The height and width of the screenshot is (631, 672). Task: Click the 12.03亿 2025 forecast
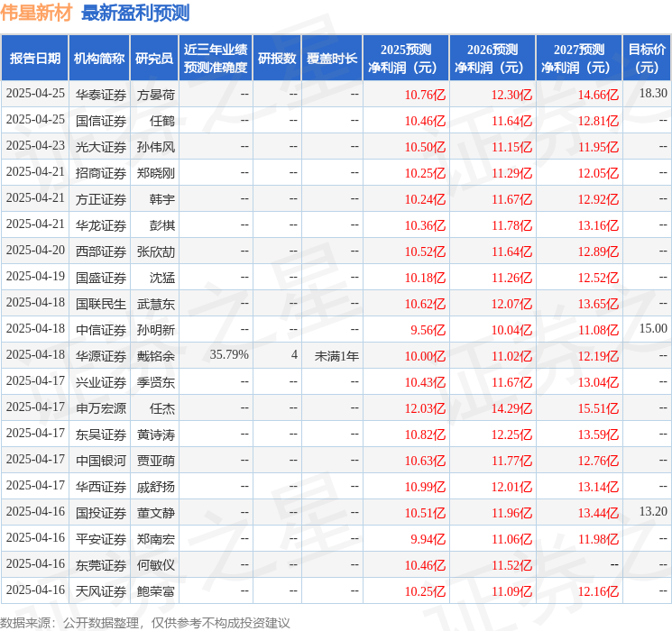(425, 407)
